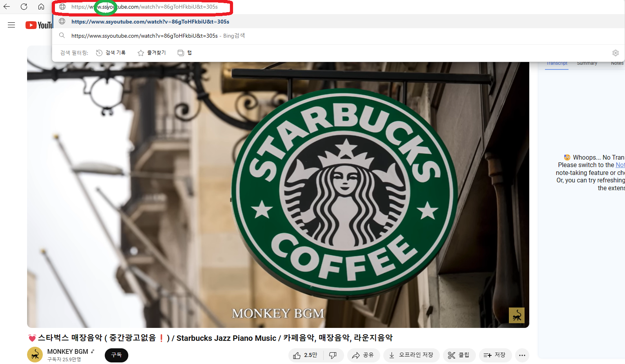Viewport: 625px width, 364px height.
Task: Switch to the Notes tab
Action: click(x=617, y=64)
